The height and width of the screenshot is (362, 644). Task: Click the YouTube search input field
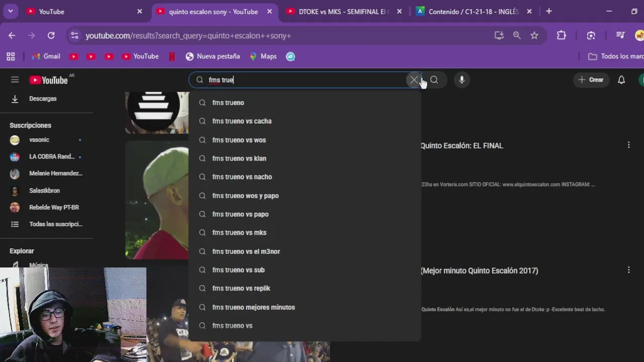point(306,80)
